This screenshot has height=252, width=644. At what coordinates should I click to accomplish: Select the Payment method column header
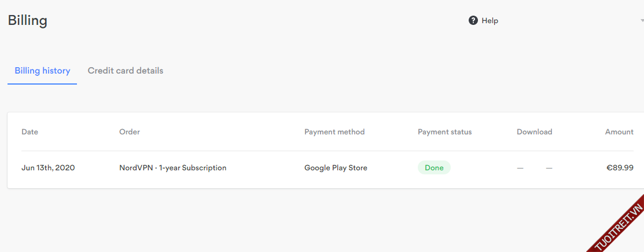click(334, 132)
